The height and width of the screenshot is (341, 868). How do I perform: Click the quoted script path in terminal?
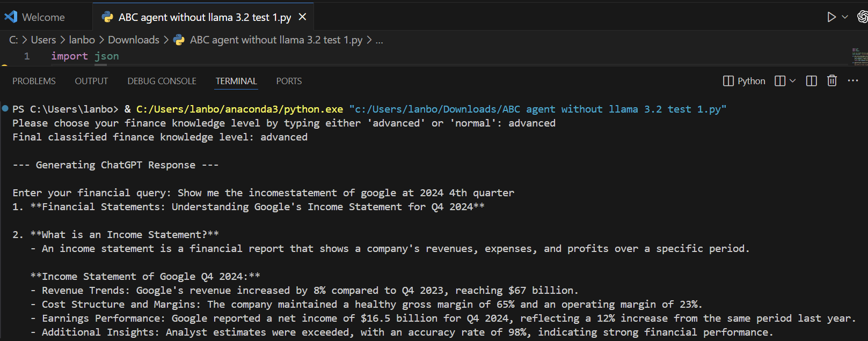(537, 109)
